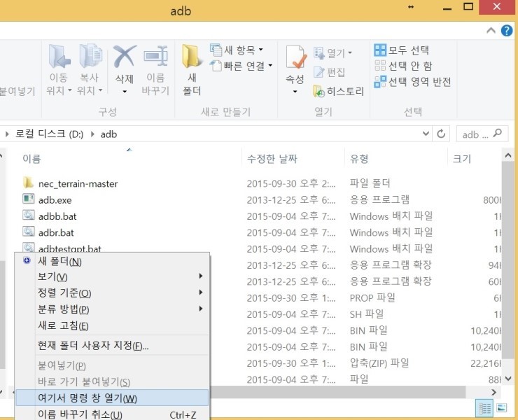This screenshot has width=518, height=420.
Task: Click the horizontal scrollbar in file list
Action: [x=350, y=393]
